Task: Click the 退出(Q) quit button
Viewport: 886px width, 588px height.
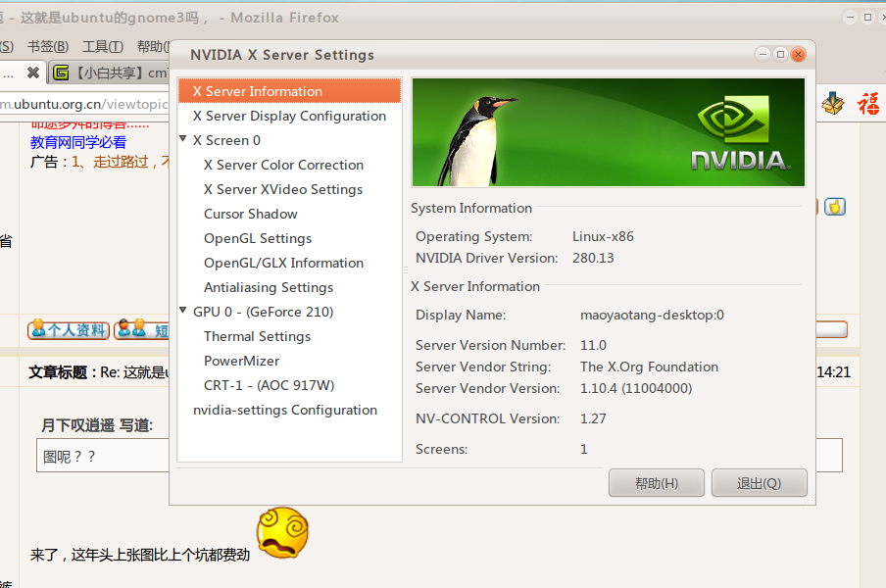Action: point(759,483)
